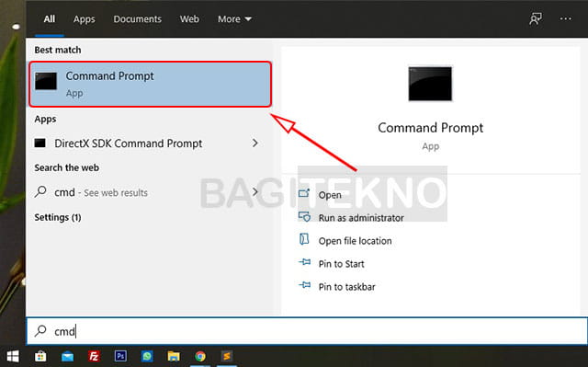Open the Settings (1) category
The width and height of the screenshot is (588, 367).
click(58, 217)
